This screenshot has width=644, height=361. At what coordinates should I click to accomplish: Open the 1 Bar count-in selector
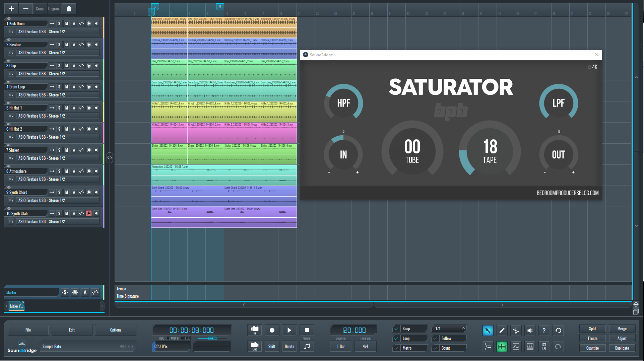341,346
